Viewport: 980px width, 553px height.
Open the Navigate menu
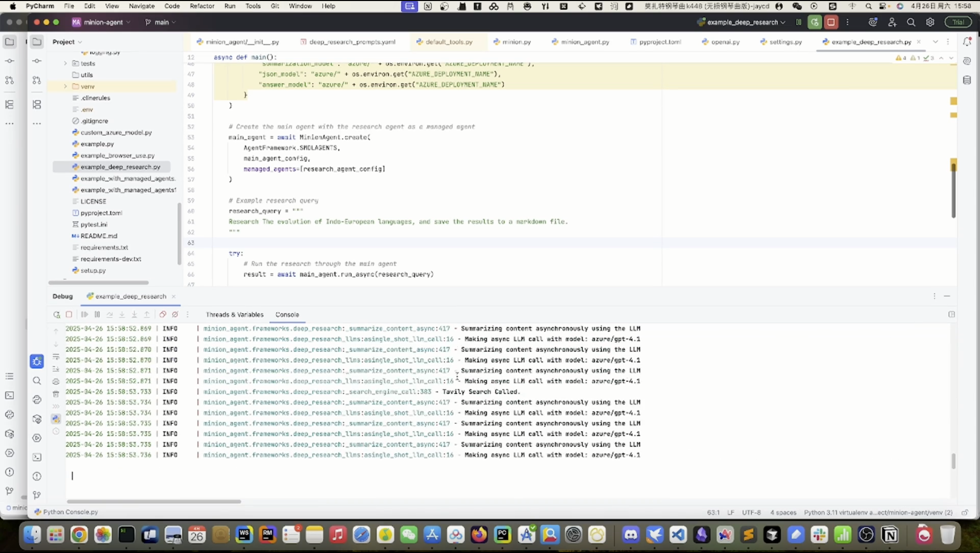[142, 6]
